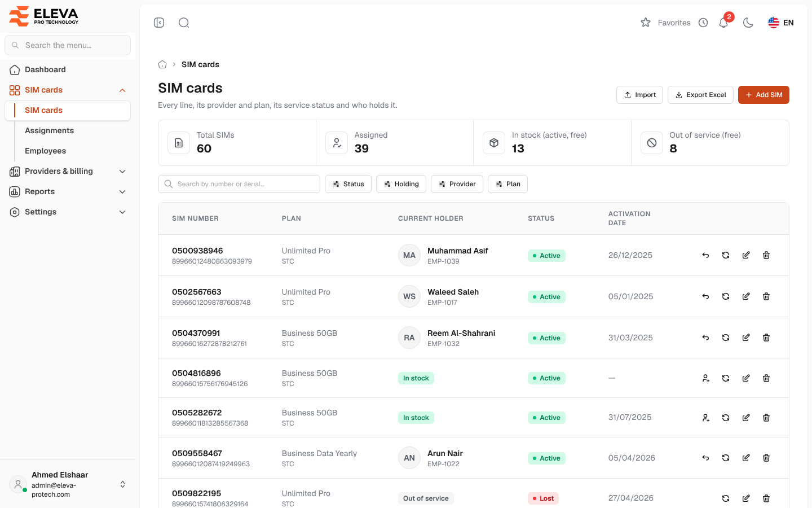Viewport: 812px width, 508px height.
Task: Focus the Search the menu field
Action: click(x=68, y=45)
